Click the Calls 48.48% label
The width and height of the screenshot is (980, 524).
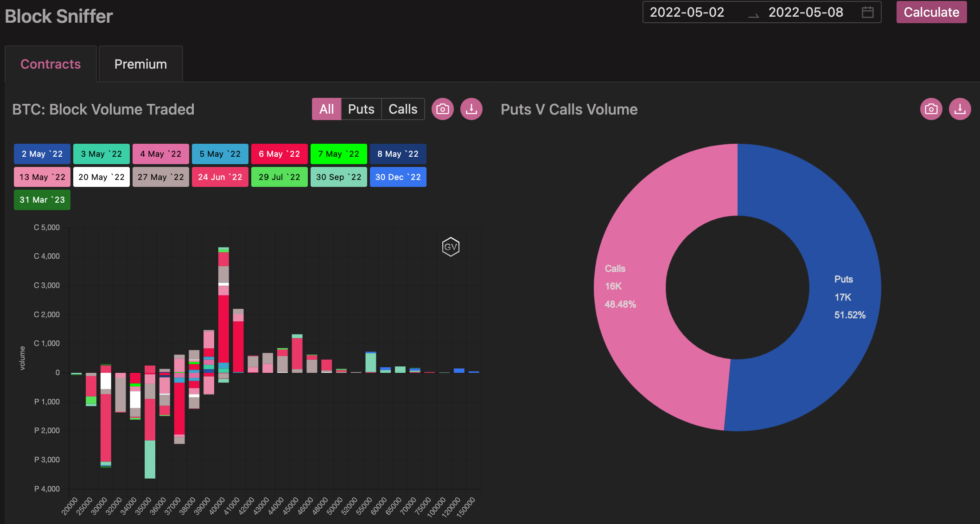click(x=620, y=286)
